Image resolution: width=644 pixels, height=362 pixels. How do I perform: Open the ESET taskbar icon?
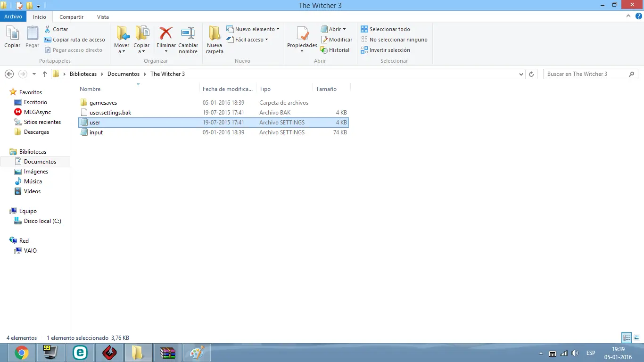[x=80, y=353]
